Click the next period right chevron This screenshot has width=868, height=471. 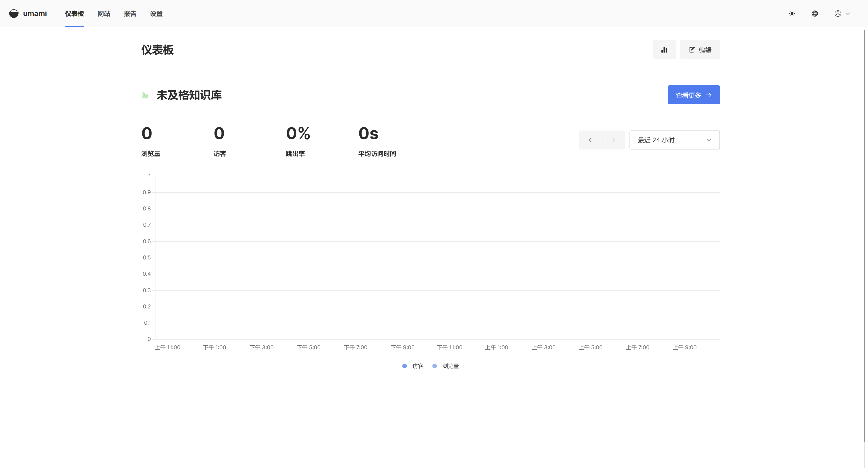[613, 140]
